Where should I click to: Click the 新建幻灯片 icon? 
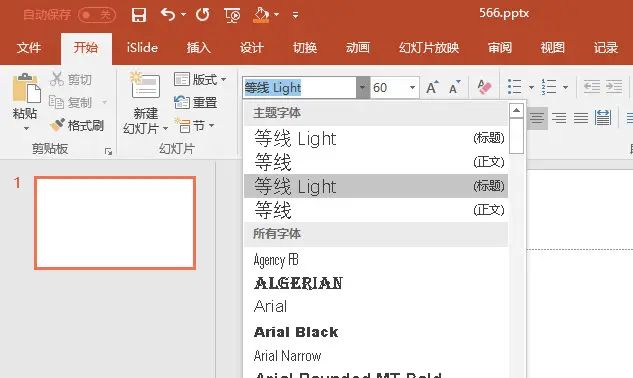click(x=145, y=85)
